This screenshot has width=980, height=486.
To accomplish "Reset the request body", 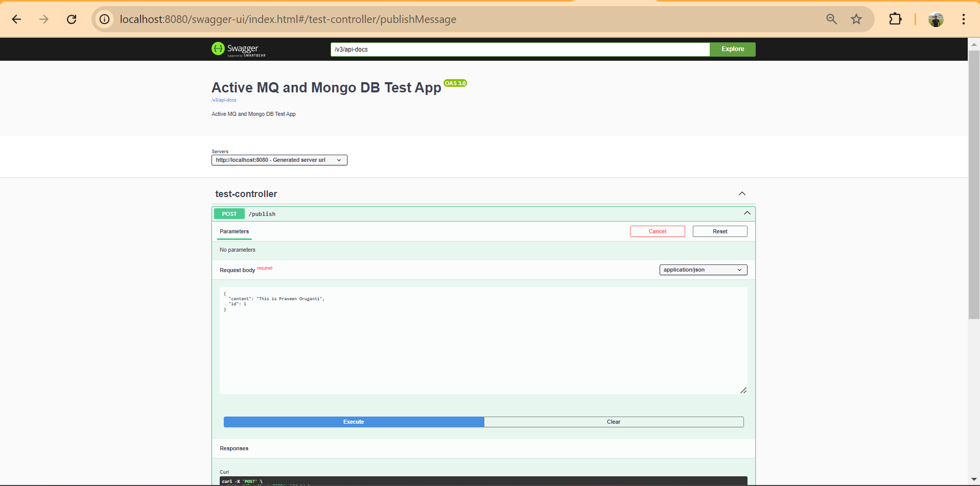I will tap(720, 232).
